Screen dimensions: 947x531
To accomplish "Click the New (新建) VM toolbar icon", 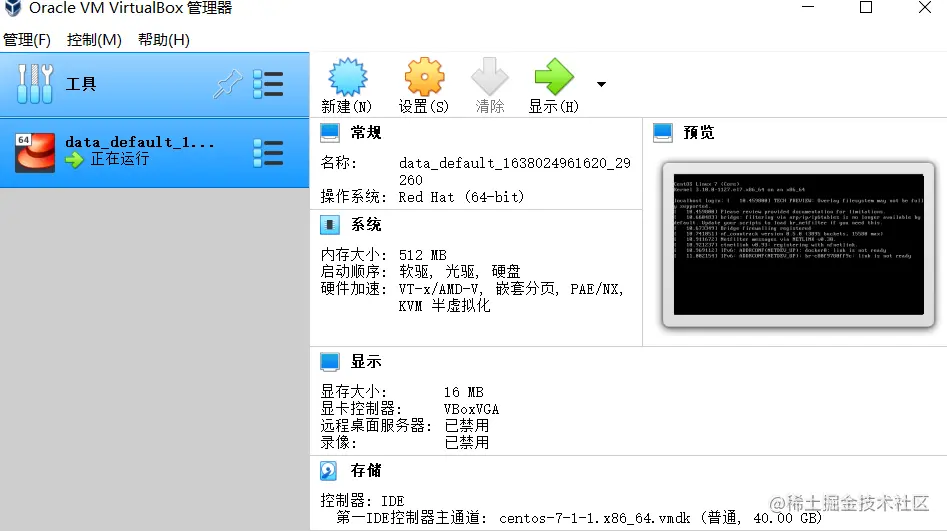I will 347,77.
